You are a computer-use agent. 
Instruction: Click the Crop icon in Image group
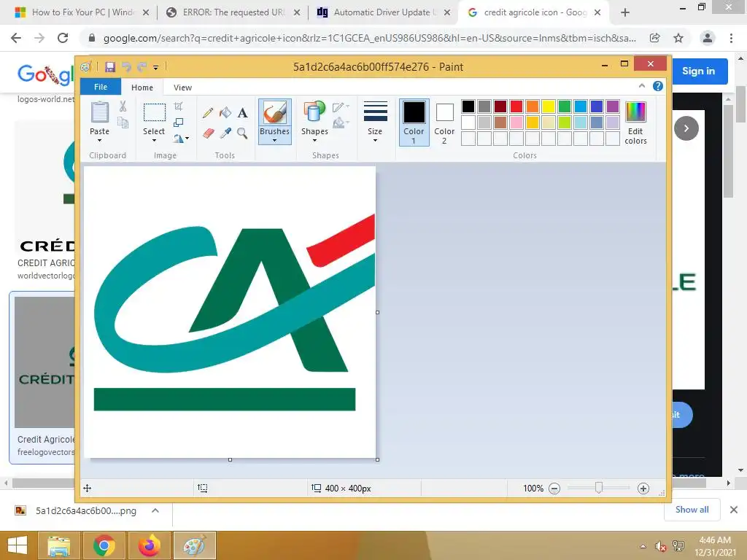(178, 106)
